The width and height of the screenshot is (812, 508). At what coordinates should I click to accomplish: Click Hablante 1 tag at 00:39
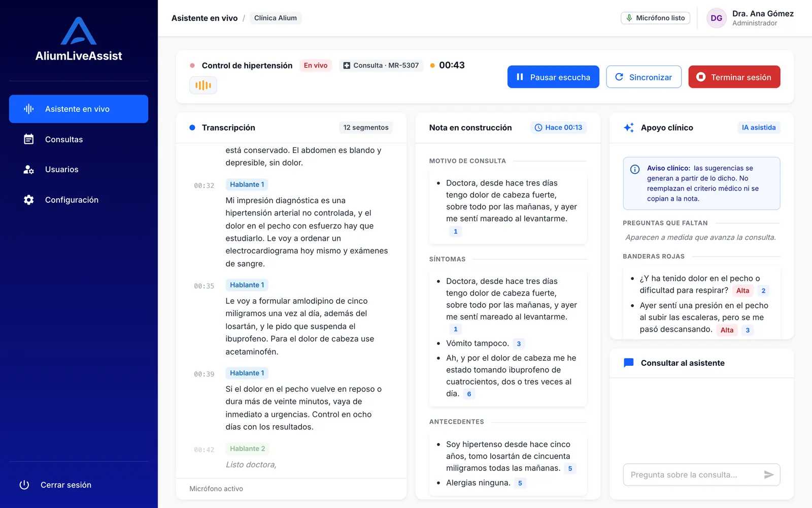tap(247, 373)
